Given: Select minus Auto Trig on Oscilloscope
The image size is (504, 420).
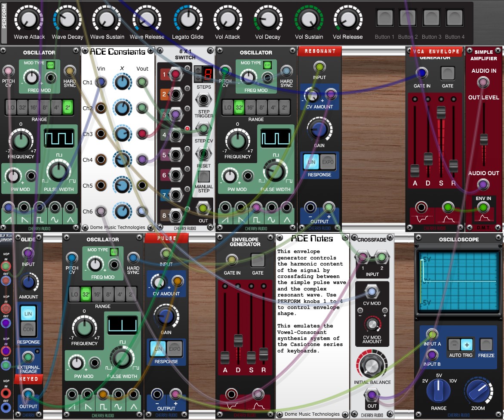Looking at the screenshot, I should click(x=455, y=345).
